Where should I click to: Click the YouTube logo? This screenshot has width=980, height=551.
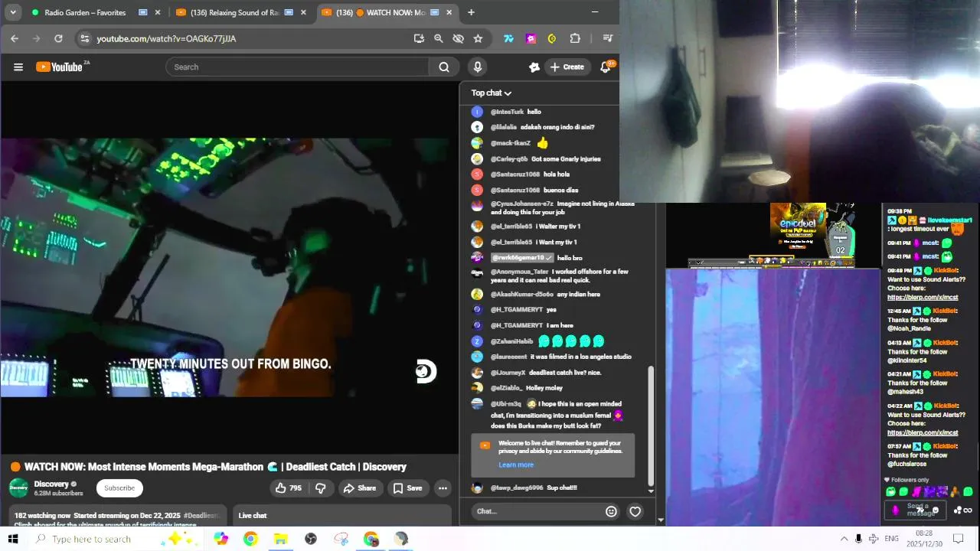(x=61, y=67)
